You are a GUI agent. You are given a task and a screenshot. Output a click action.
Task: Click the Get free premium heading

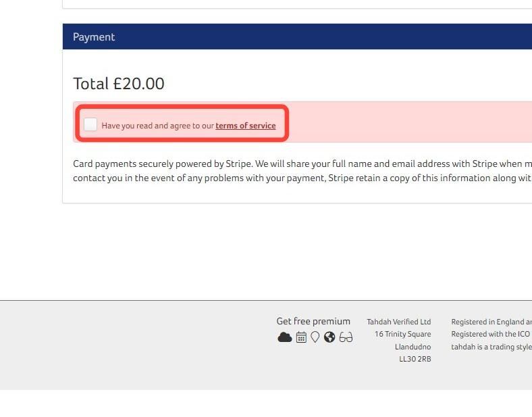point(313,321)
